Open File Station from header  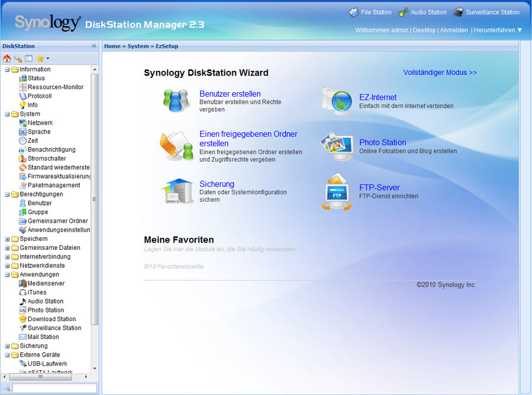(x=370, y=12)
